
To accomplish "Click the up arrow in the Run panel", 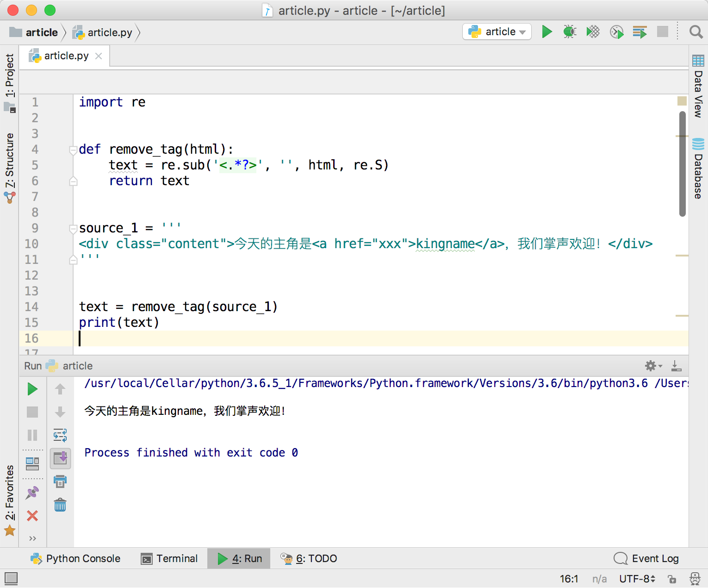I will (x=60, y=389).
